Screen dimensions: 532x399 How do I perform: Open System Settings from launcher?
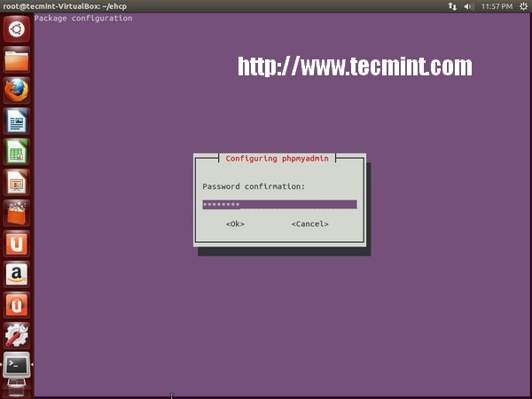(17, 335)
